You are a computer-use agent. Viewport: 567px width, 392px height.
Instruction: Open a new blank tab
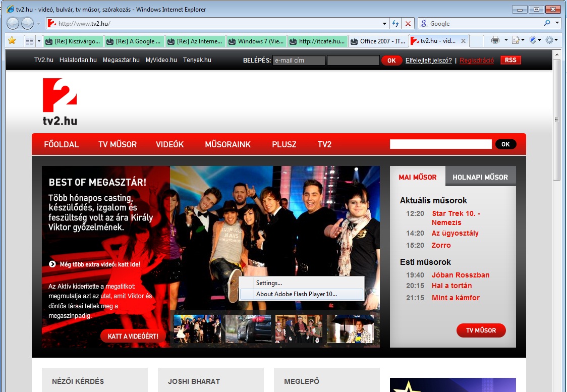pyautogui.click(x=477, y=41)
